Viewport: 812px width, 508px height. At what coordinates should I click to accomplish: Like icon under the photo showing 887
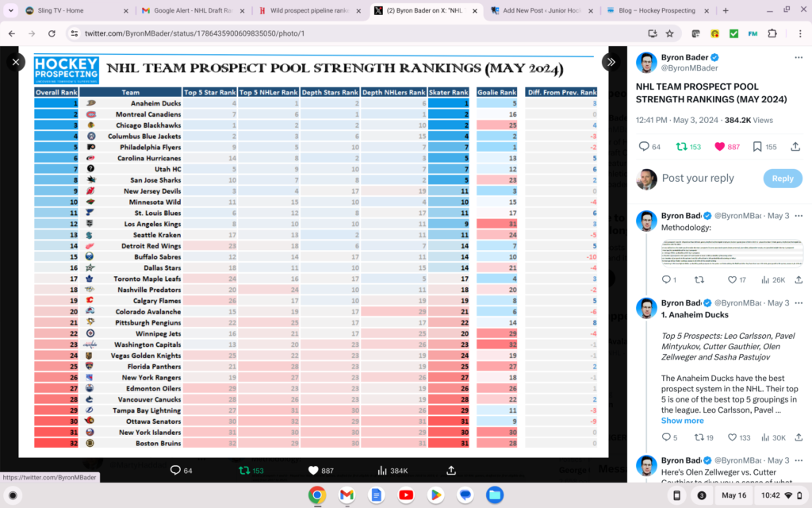coord(312,470)
